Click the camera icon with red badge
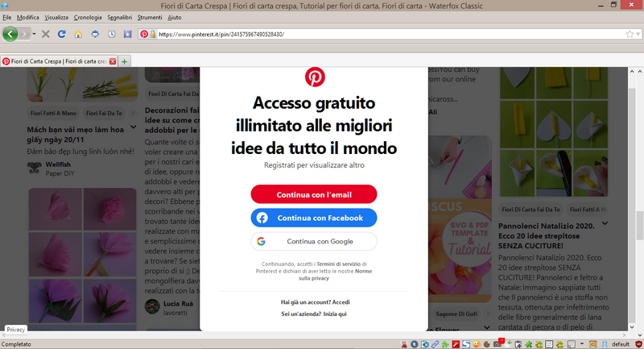Viewport: 644px width, 349px height. [x=498, y=343]
